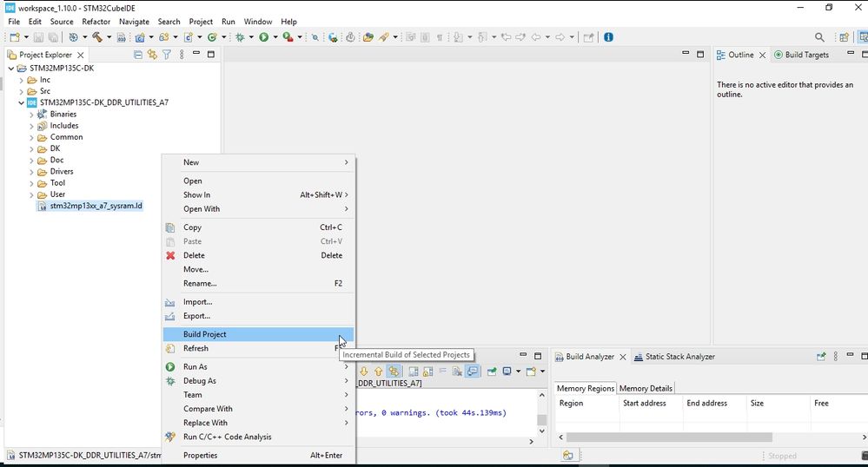
Task: Click the console Pin icon with green pin
Action: [492, 372]
